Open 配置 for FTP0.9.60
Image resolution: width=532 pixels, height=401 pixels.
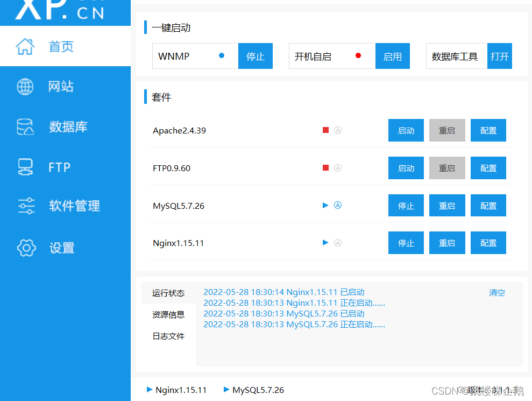[x=488, y=168]
